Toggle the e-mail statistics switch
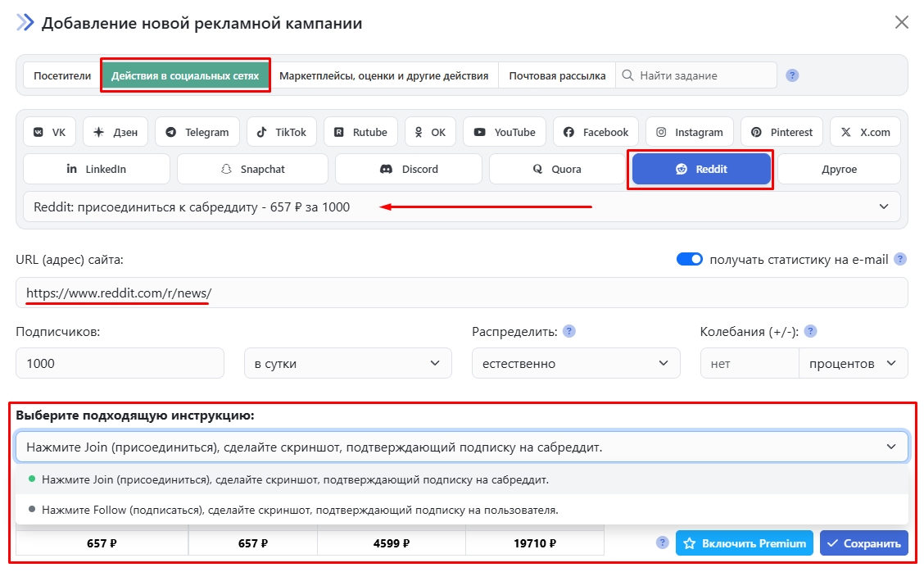 pyautogui.click(x=690, y=259)
